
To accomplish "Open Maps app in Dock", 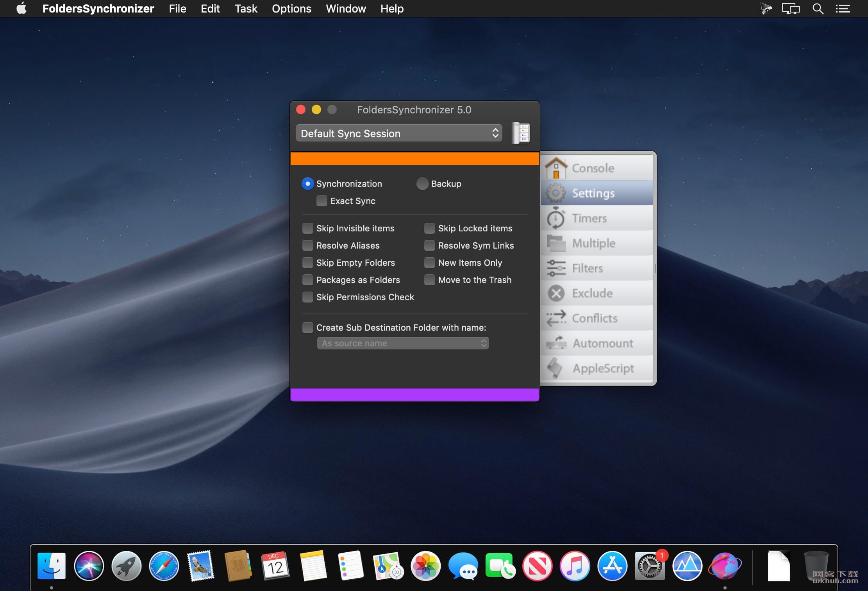I will [x=388, y=566].
